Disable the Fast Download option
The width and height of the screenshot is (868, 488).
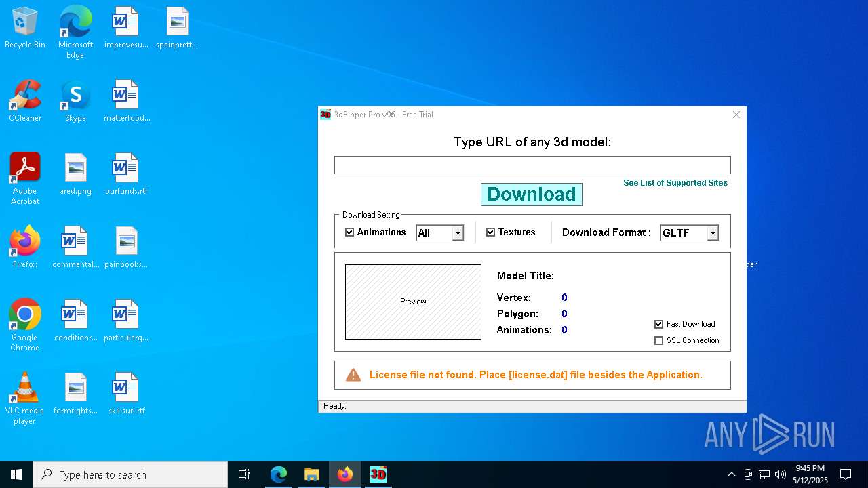[658, 324]
